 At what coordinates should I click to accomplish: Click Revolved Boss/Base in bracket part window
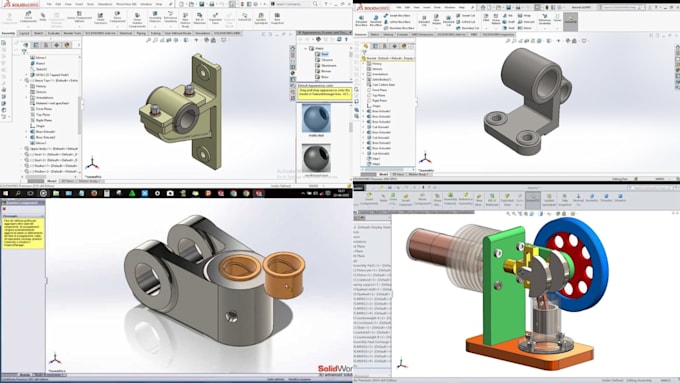point(376,20)
